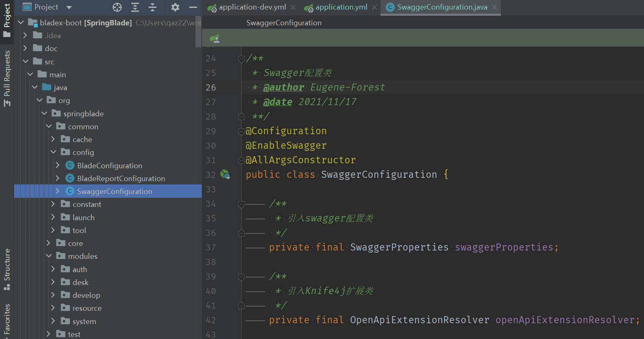
Task: Select the auth package
Action: point(80,269)
